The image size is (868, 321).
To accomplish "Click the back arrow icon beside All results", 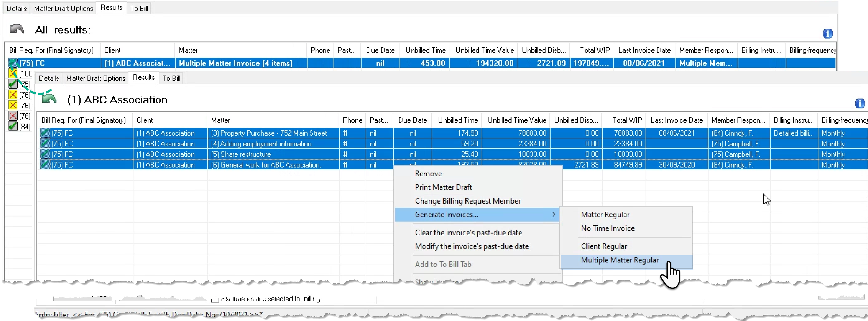I will tap(17, 29).
